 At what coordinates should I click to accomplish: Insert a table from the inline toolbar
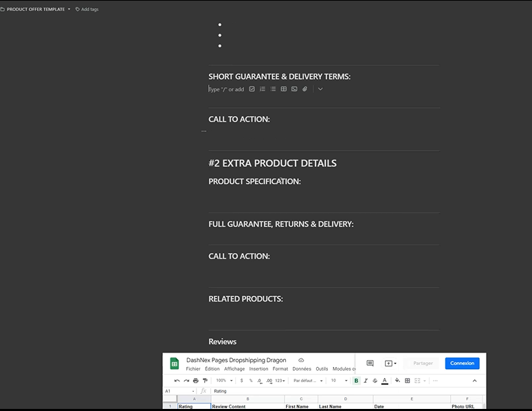284,89
